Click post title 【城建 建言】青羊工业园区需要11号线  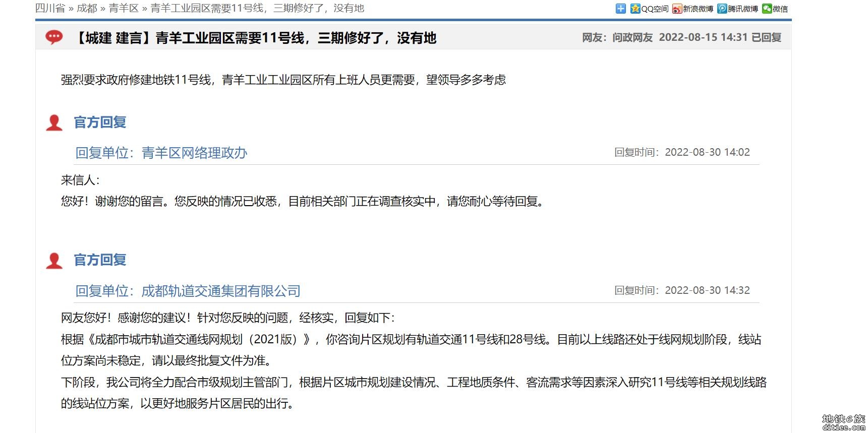(255, 38)
